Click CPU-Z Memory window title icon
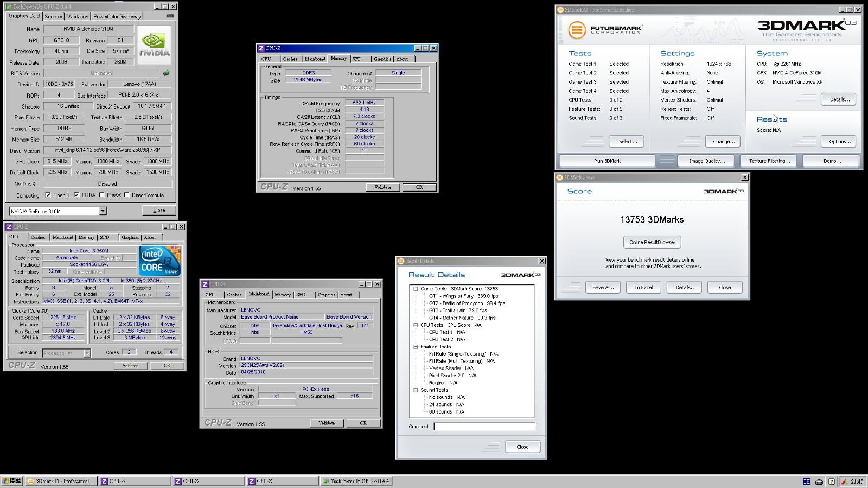868x488 pixels. pos(261,48)
